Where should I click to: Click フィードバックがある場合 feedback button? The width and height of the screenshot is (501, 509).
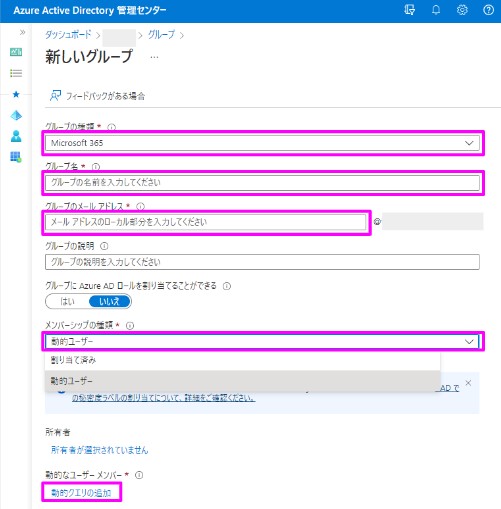click(97, 96)
